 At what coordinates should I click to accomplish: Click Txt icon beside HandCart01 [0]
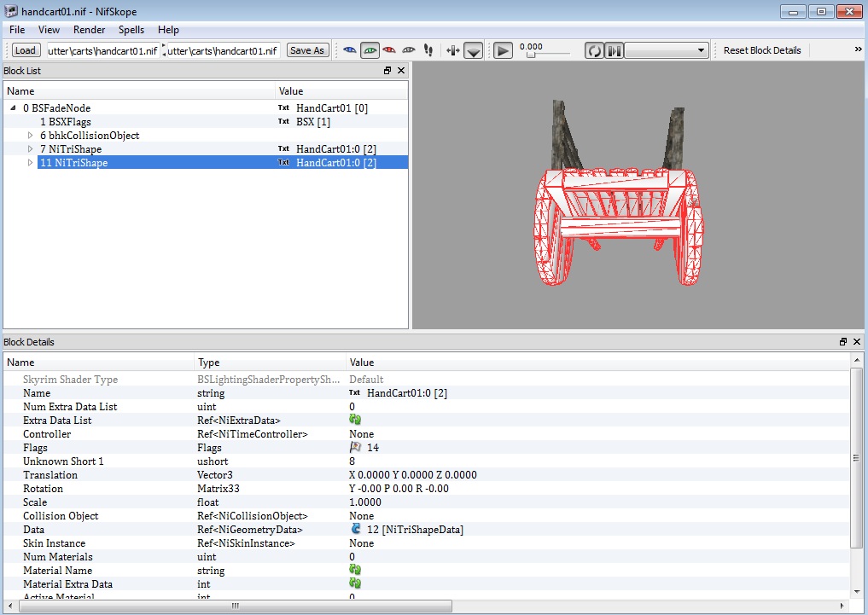283,107
